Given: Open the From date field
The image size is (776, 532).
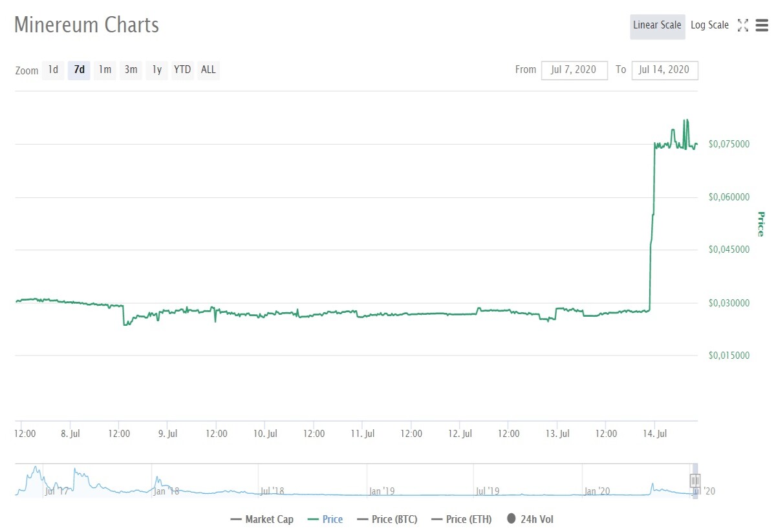Looking at the screenshot, I should 575,70.
